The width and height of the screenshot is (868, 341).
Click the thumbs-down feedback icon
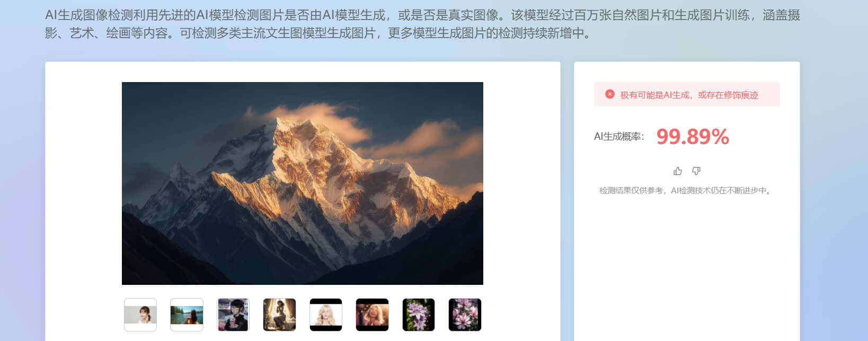pos(696,171)
